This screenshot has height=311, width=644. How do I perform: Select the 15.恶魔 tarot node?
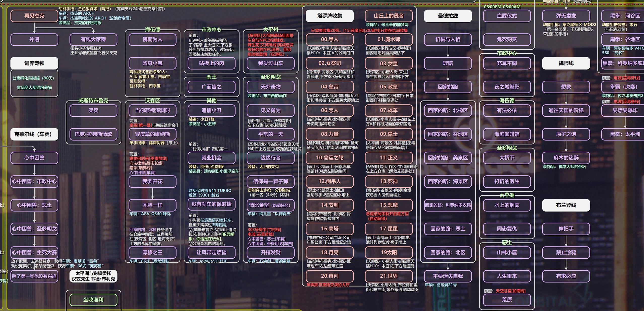click(389, 205)
